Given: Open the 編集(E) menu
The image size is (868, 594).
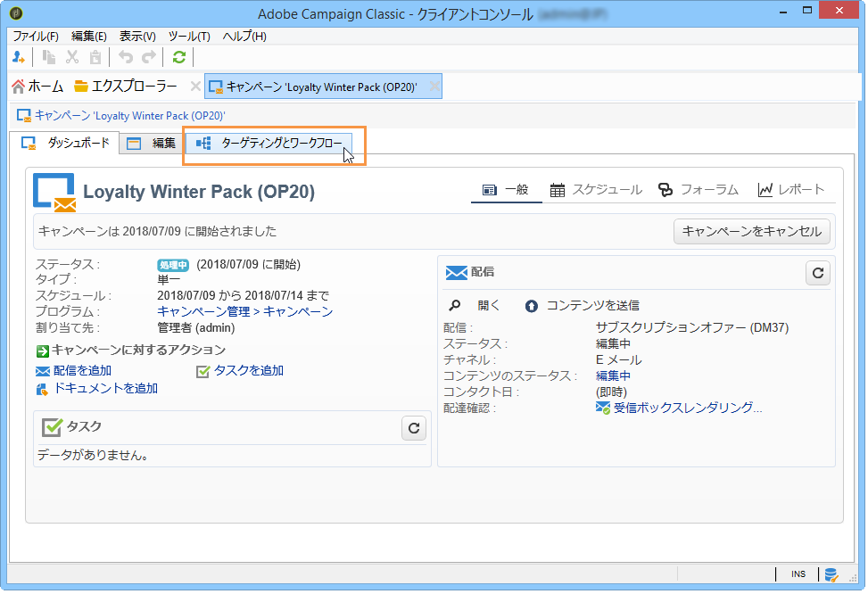Looking at the screenshot, I should (x=89, y=36).
